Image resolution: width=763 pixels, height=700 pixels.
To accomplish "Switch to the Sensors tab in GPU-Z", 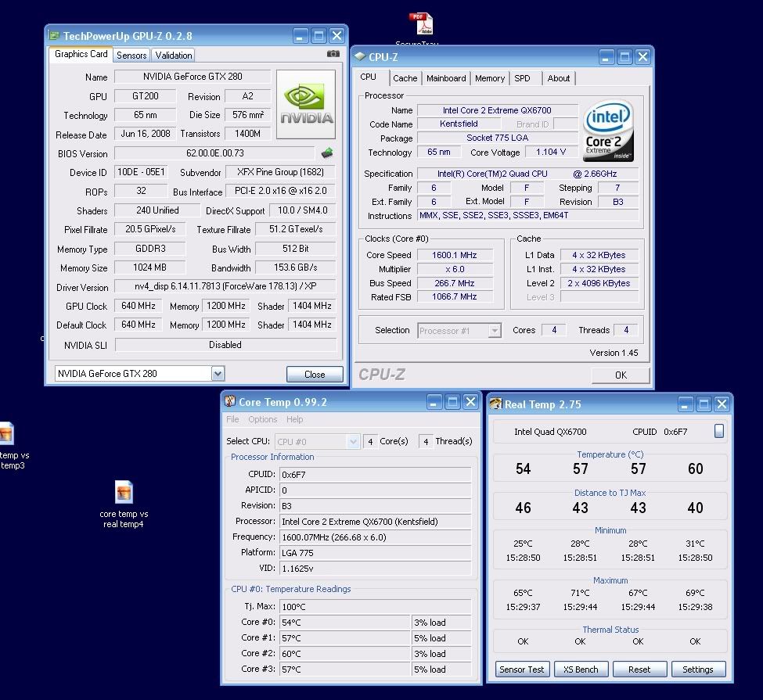I will click(x=131, y=56).
